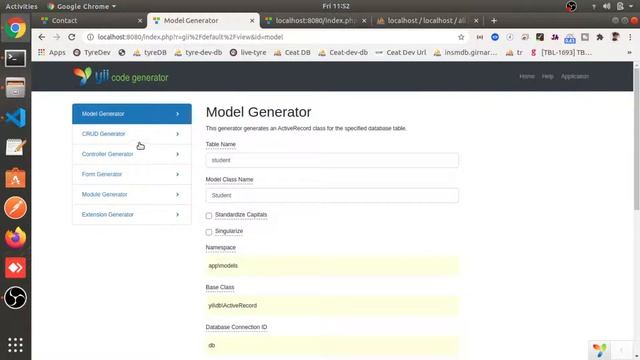Open Help in Yii navbar

(x=547, y=76)
